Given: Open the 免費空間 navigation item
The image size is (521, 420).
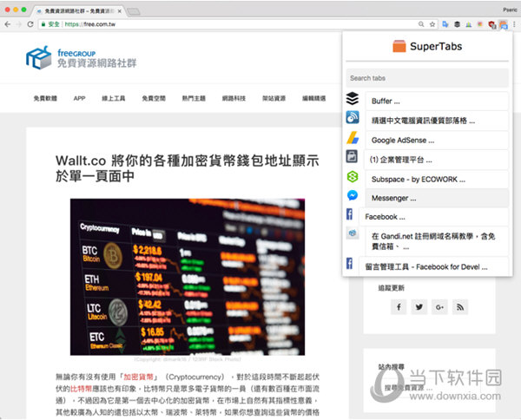Looking at the screenshot, I should tap(154, 98).
